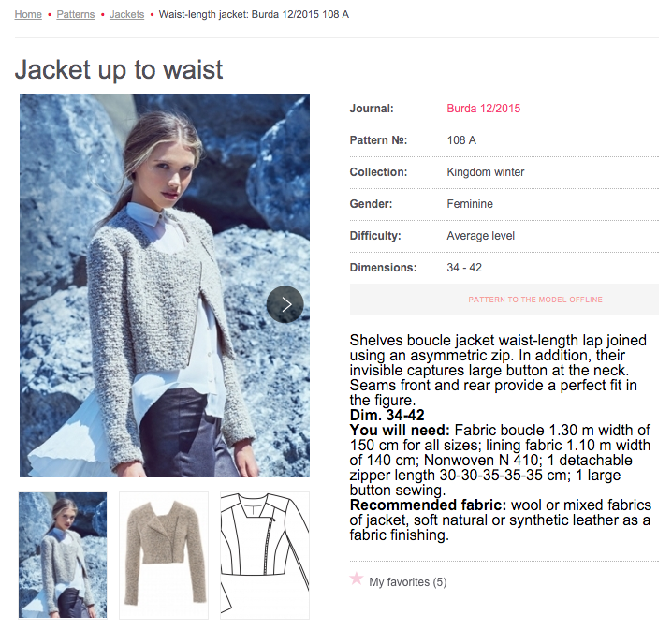Go to Patterns breadcrumb link
This screenshot has width=672, height=630.
(x=76, y=14)
